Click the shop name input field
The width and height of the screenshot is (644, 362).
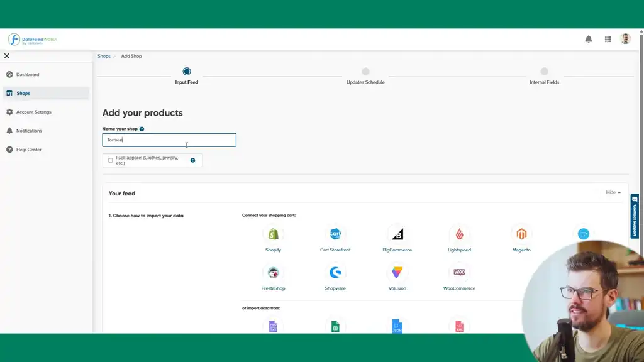point(169,140)
